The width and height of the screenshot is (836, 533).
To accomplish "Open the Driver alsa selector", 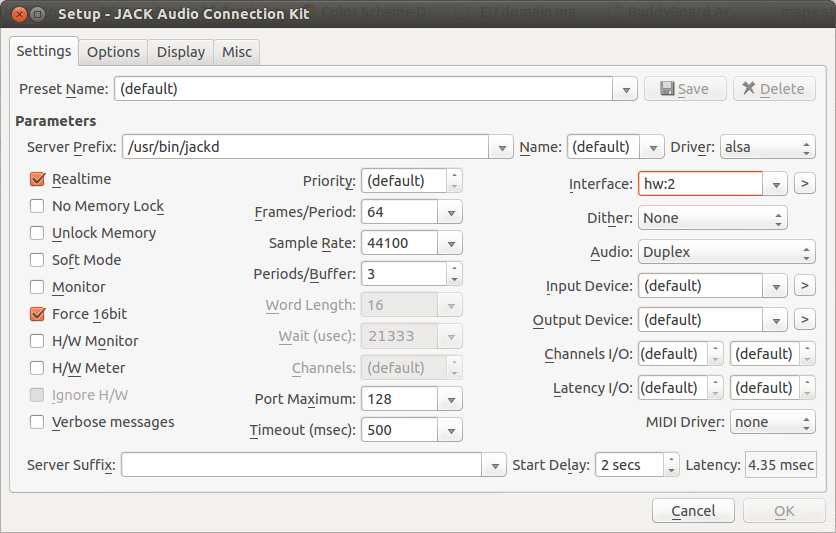I will 768,147.
